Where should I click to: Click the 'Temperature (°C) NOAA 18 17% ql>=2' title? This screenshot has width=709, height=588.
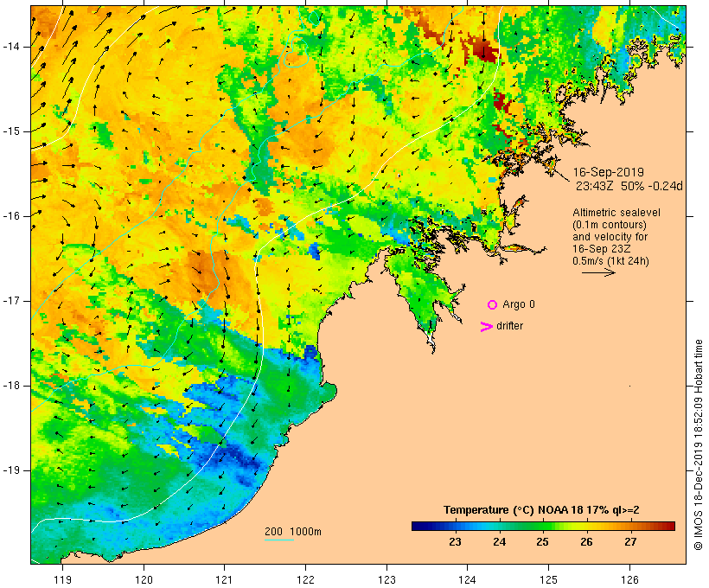pyautogui.click(x=541, y=510)
